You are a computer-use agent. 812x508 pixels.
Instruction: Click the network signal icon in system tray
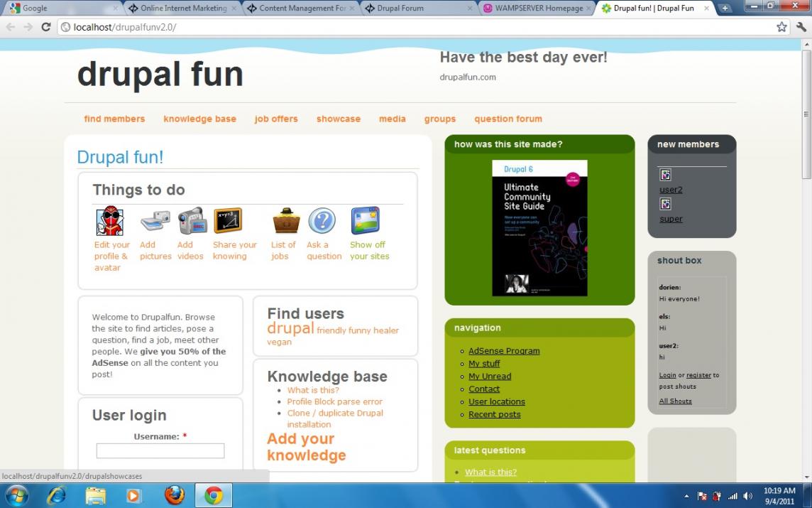pyautogui.click(x=733, y=496)
